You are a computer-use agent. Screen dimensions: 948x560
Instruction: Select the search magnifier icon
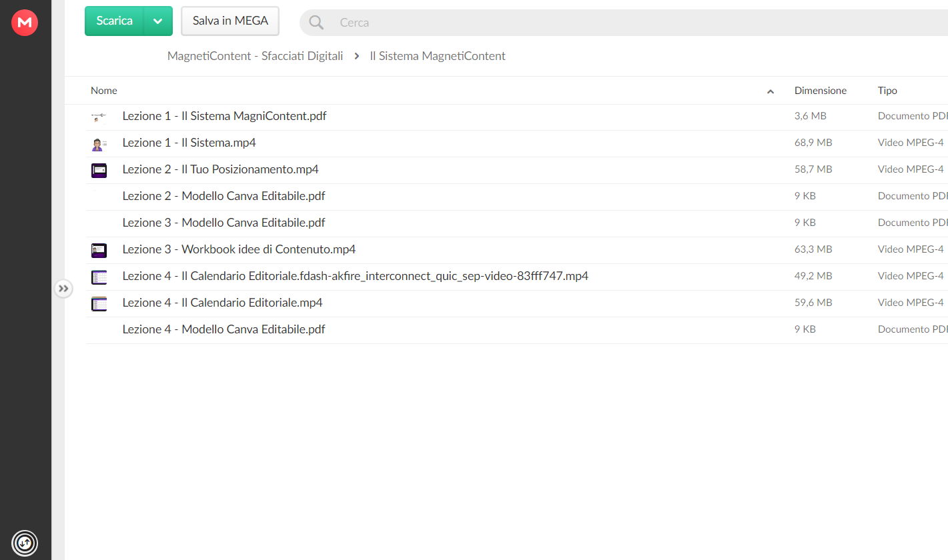[x=316, y=23]
